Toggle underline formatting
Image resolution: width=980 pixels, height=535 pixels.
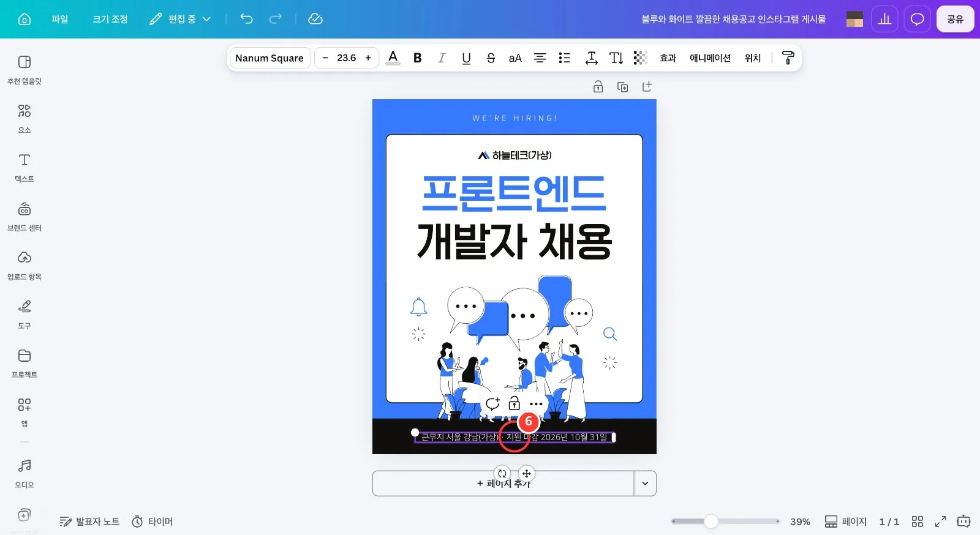pyautogui.click(x=466, y=58)
